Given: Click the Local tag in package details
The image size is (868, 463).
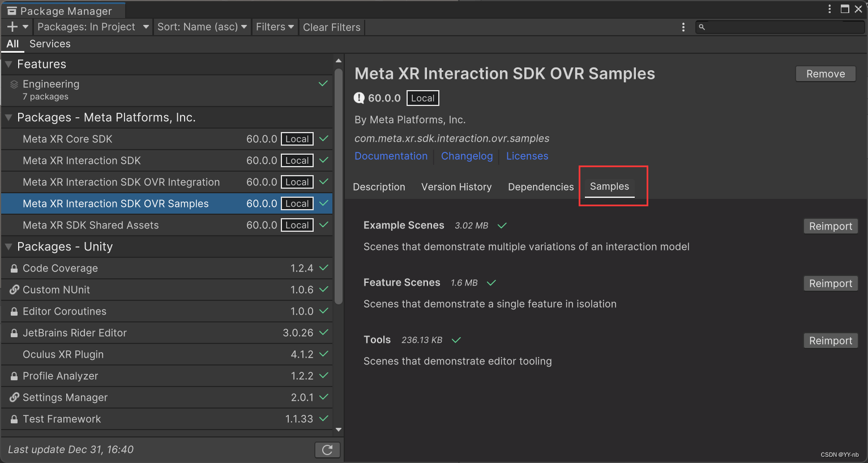Looking at the screenshot, I should 423,98.
